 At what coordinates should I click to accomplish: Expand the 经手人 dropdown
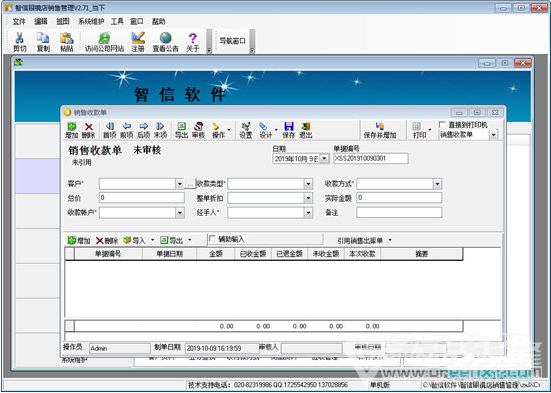[x=308, y=213]
